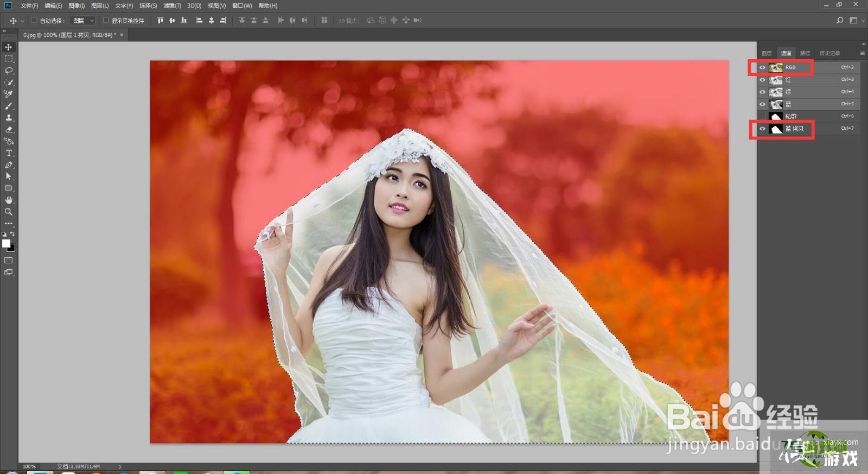Image resolution: width=868 pixels, height=474 pixels.
Task: Align right edges in options bar
Action: (x=222, y=21)
